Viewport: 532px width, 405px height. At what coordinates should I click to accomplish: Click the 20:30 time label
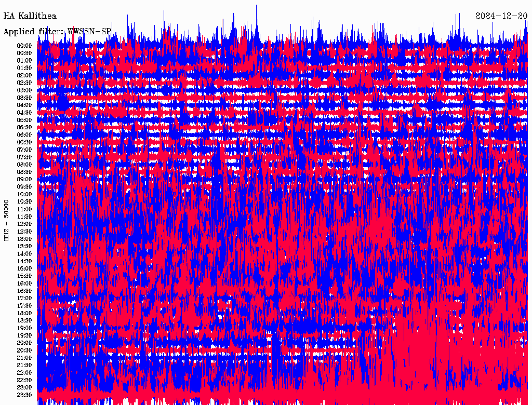point(24,350)
